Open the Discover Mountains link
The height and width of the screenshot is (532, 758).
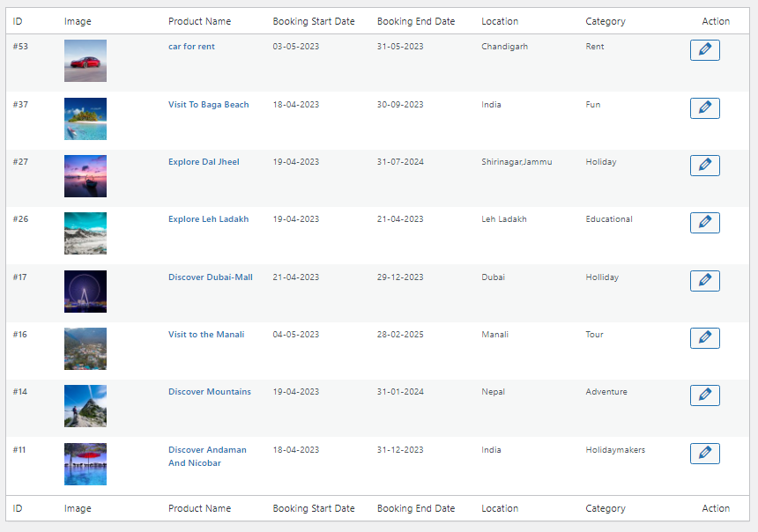tap(209, 391)
